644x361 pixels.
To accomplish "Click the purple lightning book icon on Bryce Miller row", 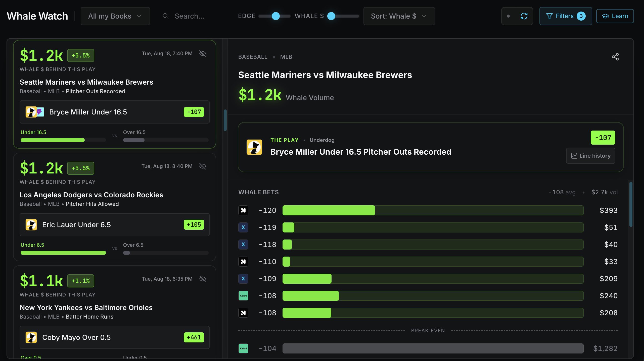I will pyautogui.click(x=40, y=112).
